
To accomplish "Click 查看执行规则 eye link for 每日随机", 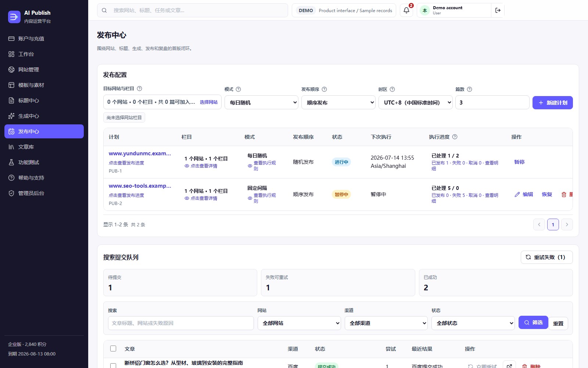I will (262, 166).
